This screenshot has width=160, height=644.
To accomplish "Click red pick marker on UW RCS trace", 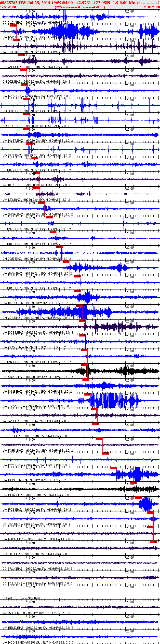I will [139, 497].
